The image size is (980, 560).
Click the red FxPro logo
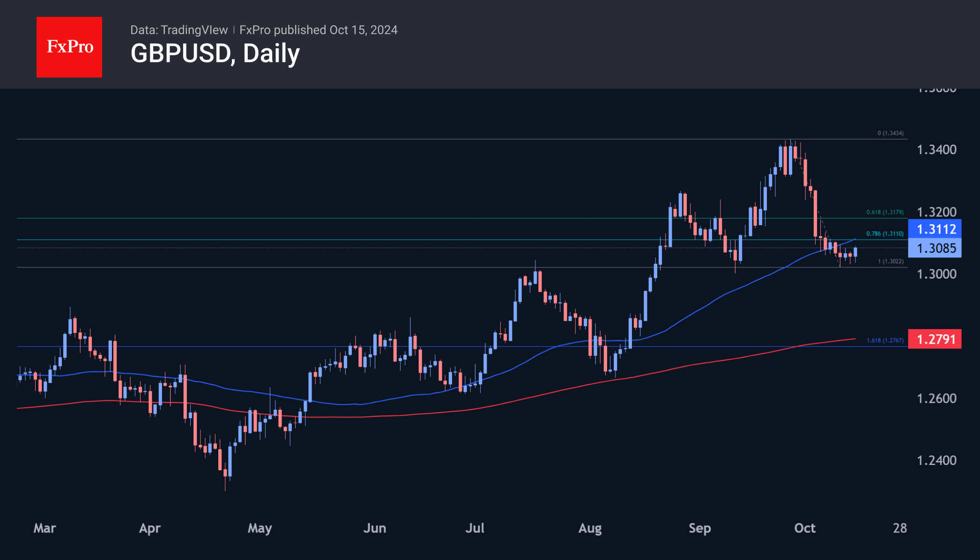pyautogui.click(x=69, y=47)
